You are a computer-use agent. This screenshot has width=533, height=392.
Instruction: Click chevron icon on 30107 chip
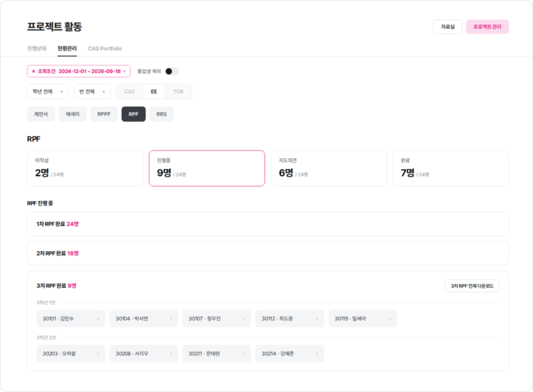(x=244, y=319)
